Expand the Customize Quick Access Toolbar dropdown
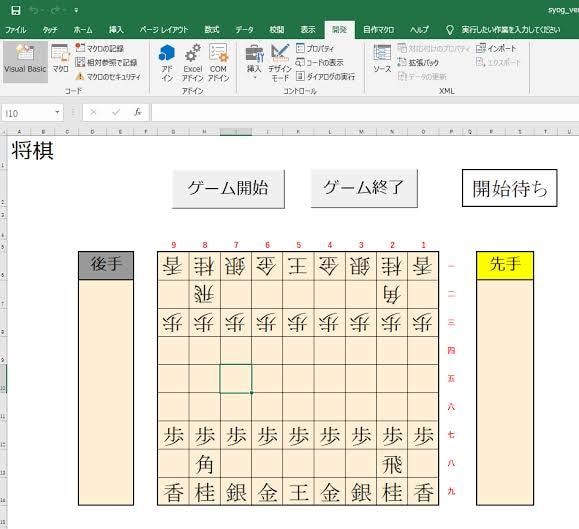This screenshot has width=579, height=529. (76, 11)
